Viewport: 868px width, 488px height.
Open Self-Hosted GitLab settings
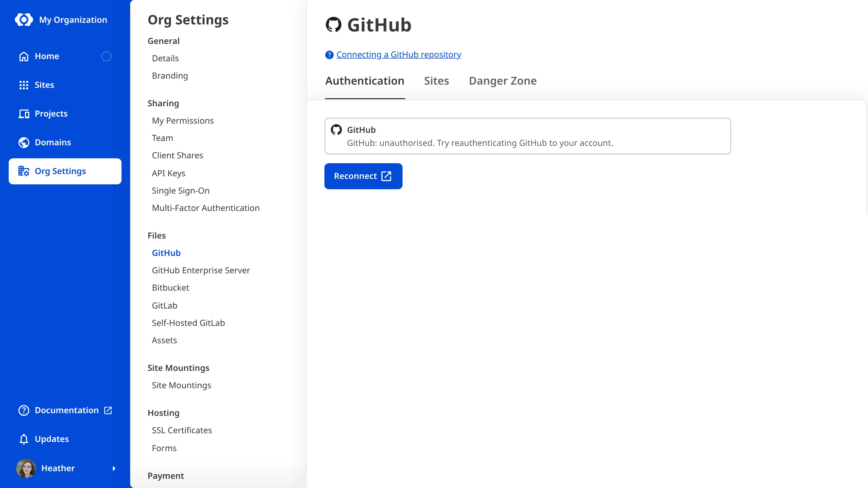188,323
